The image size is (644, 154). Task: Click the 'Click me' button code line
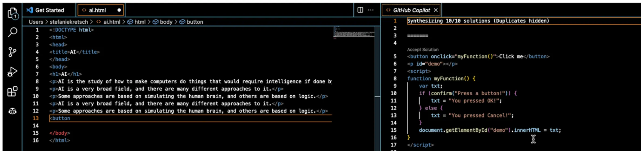coord(478,57)
